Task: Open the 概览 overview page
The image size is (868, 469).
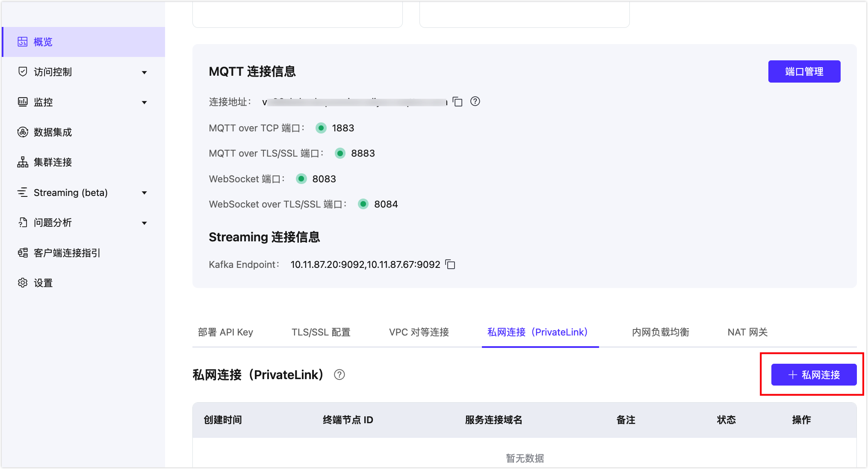Action: tap(84, 42)
